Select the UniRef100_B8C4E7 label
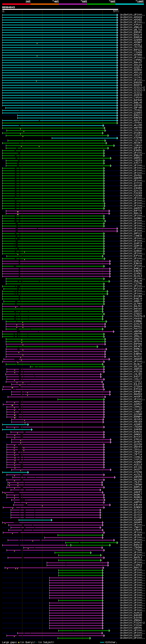Viewport: 146px width, 644px height. (x=131, y=346)
